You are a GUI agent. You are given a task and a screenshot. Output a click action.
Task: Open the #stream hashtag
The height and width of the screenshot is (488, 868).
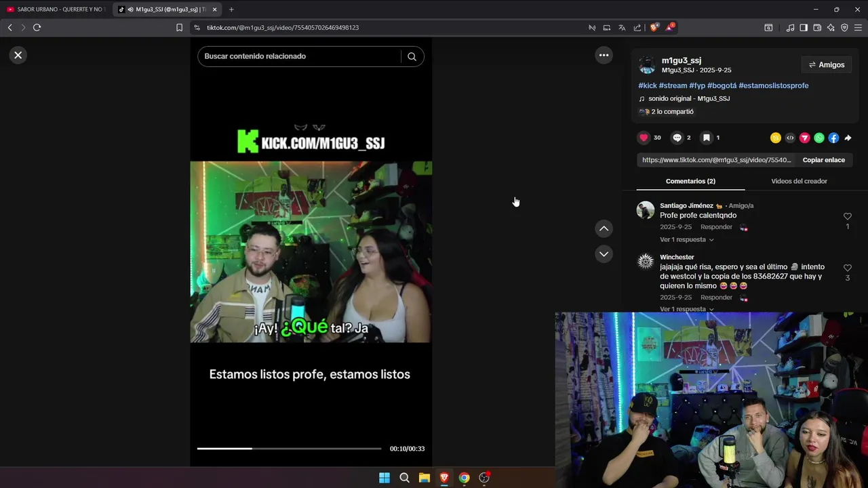pos(673,85)
